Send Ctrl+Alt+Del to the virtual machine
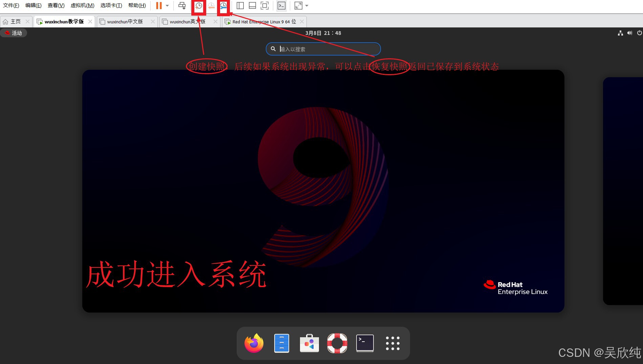This screenshot has width=643, height=364. tap(182, 5)
